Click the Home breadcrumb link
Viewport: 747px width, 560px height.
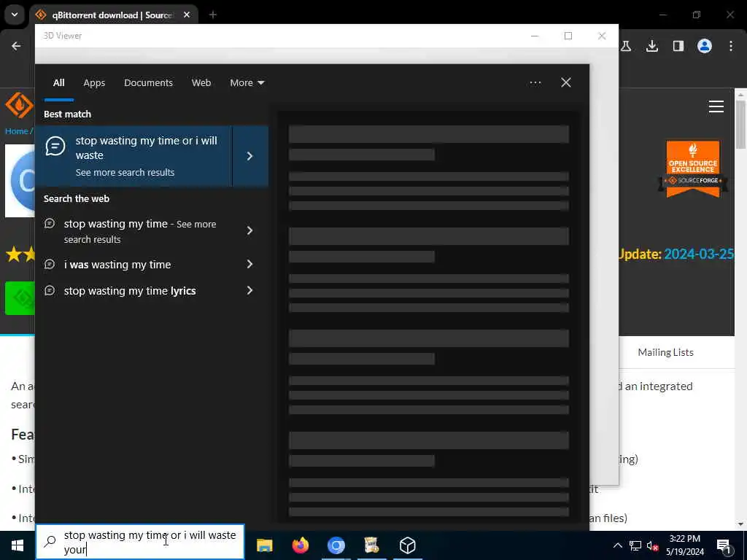coord(17,131)
